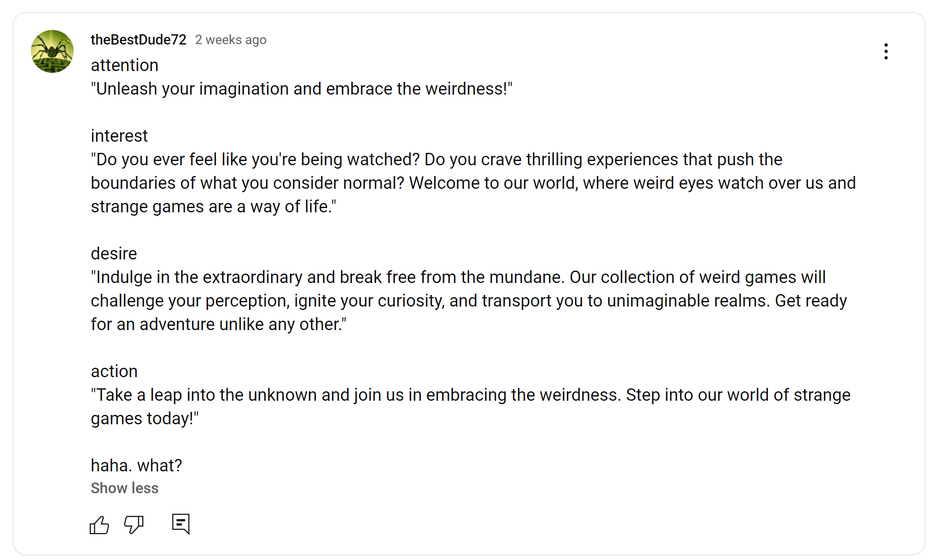The height and width of the screenshot is (560, 938).
Task: Click the "Unleash your imagination" quote line
Action: click(301, 89)
